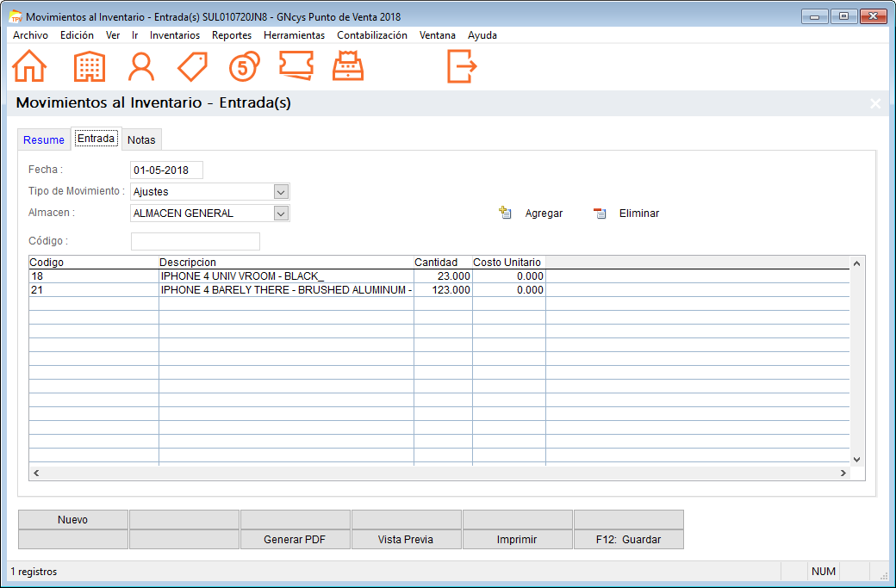
Task: Open the Herramientas menu
Action: coord(294,35)
